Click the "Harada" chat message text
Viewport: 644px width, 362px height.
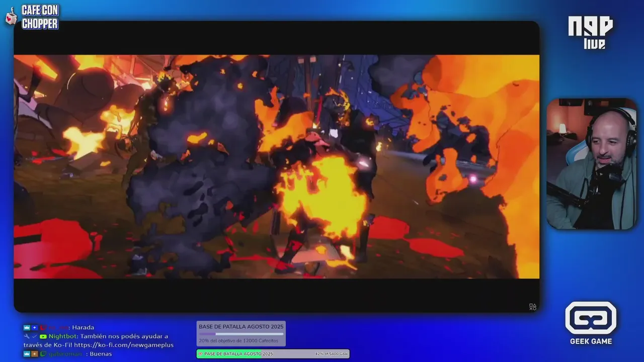[x=83, y=327]
